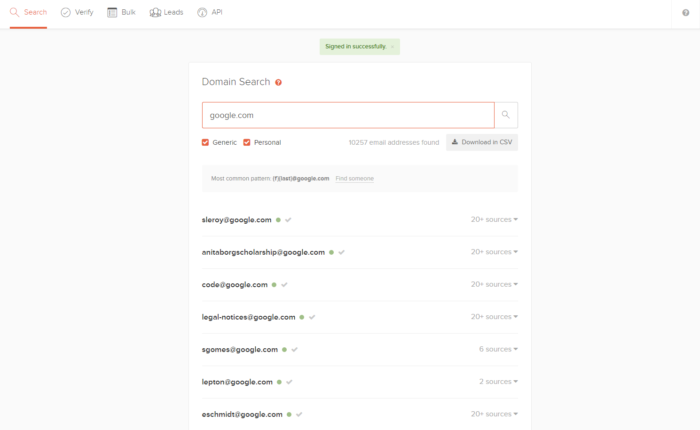Expand sources for sleroy@google.com
Image resolution: width=700 pixels, height=430 pixels.
[494, 219]
